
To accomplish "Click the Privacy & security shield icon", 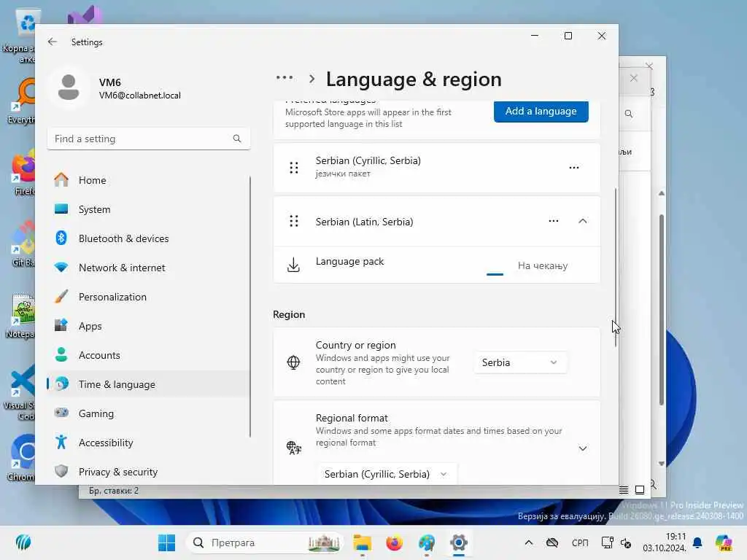I will click(x=61, y=472).
